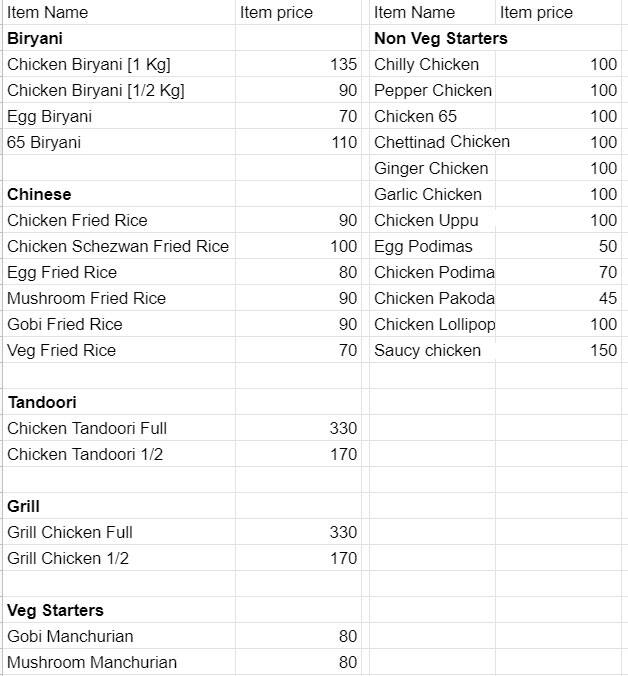Viewport: 628px width, 676px height.
Task: Select the Chicken Lollipop cell
Action: pos(434,324)
